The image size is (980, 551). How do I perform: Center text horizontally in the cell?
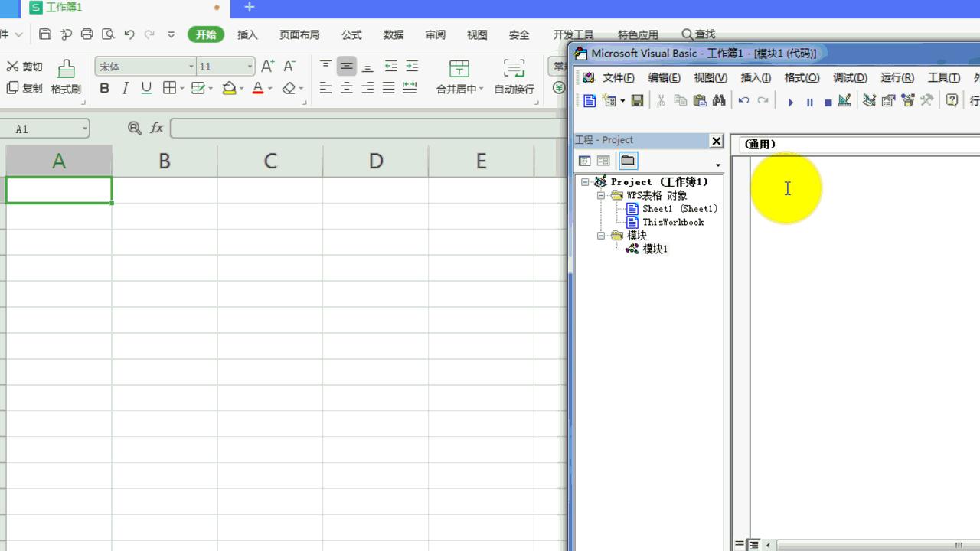[x=347, y=88]
